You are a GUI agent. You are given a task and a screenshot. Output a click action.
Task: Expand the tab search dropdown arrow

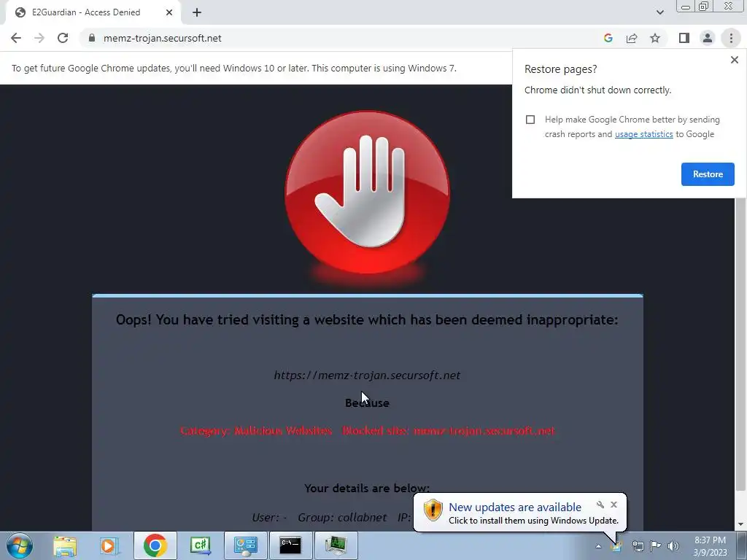pos(659,12)
